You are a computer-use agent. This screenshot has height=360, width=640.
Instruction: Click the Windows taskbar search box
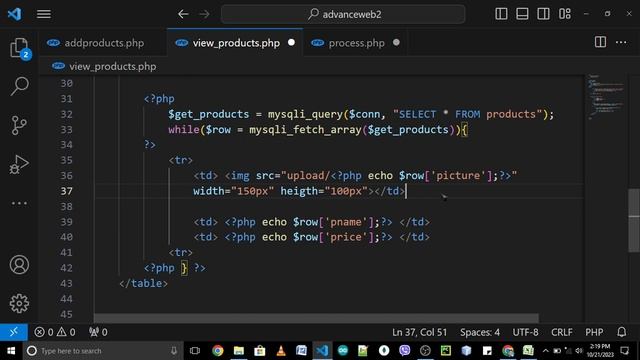point(102,351)
